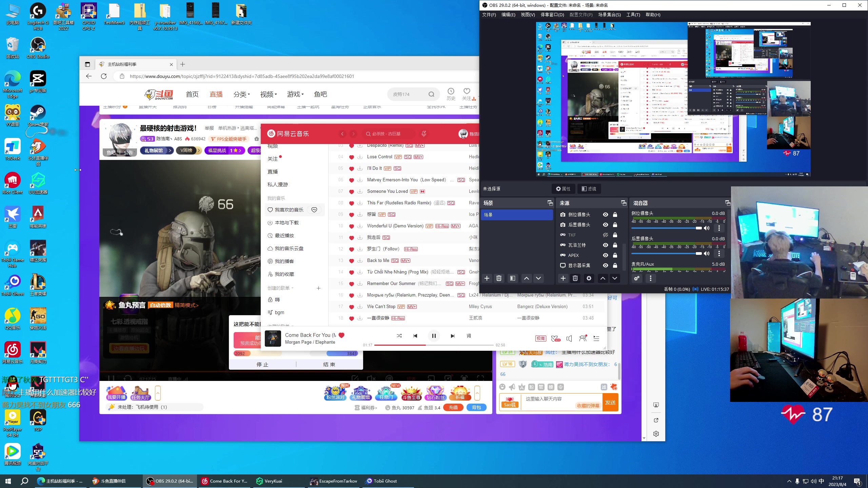Play previous track in NetEase player
Image resolution: width=868 pixels, height=488 pixels.
click(x=415, y=336)
